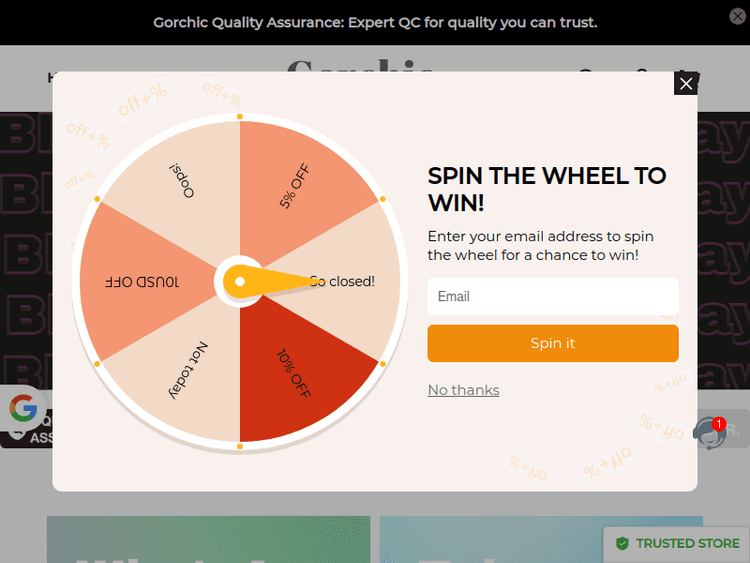Click the Gorchic Quality Assurance top banner
The width and height of the screenshot is (750, 563).
pos(375,22)
